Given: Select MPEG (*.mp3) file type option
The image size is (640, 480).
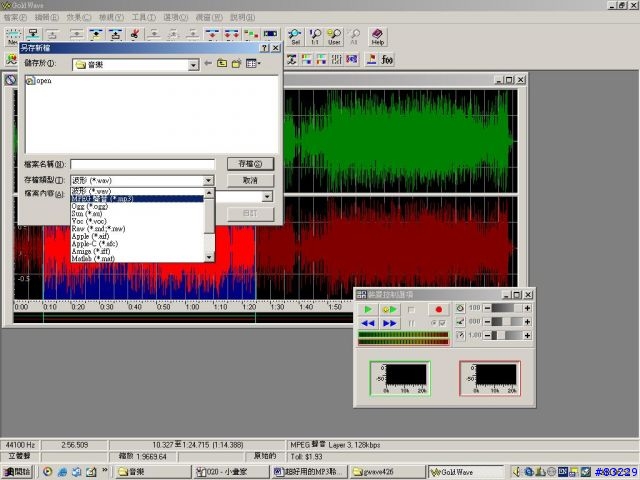Looking at the screenshot, I should (137, 199).
